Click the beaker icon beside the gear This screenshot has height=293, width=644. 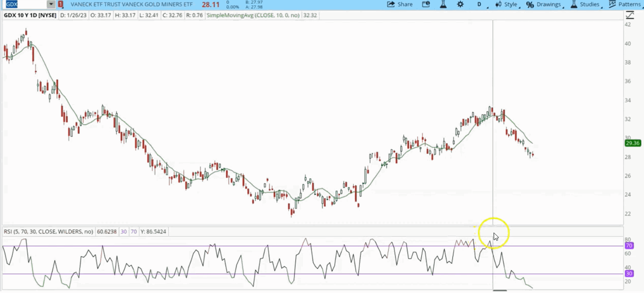coord(443,4)
